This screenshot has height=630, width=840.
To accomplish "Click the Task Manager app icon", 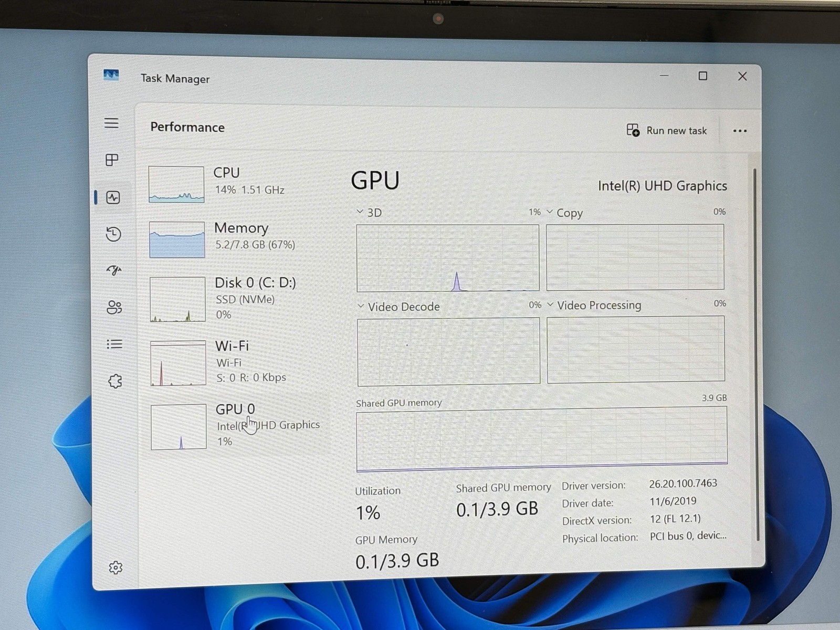I will pyautogui.click(x=111, y=76).
